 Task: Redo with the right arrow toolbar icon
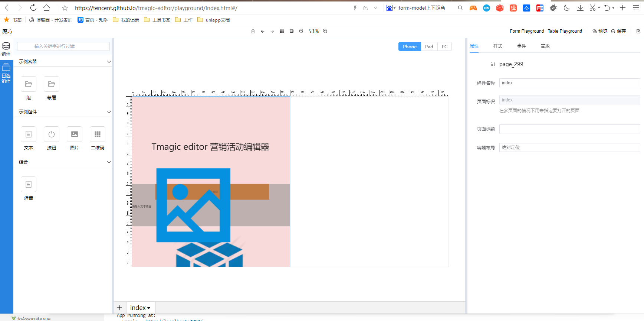[x=272, y=31]
